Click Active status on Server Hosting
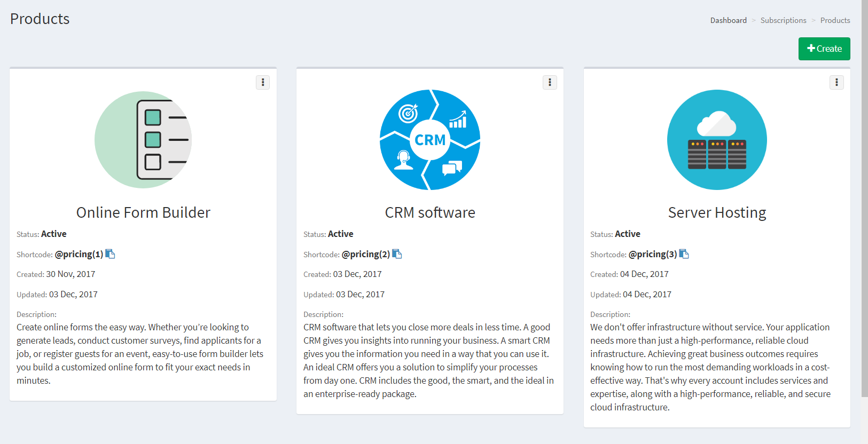This screenshot has height=444, width=868. point(628,234)
